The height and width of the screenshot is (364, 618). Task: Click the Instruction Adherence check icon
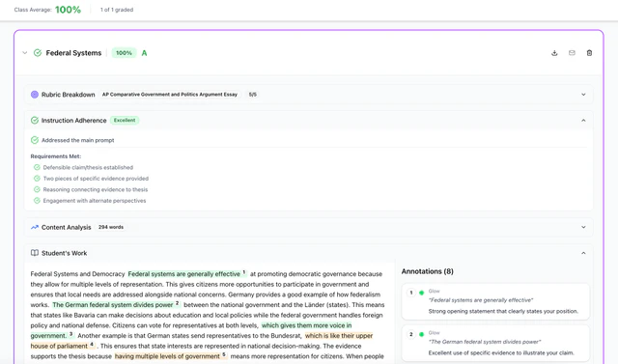click(35, 120)
